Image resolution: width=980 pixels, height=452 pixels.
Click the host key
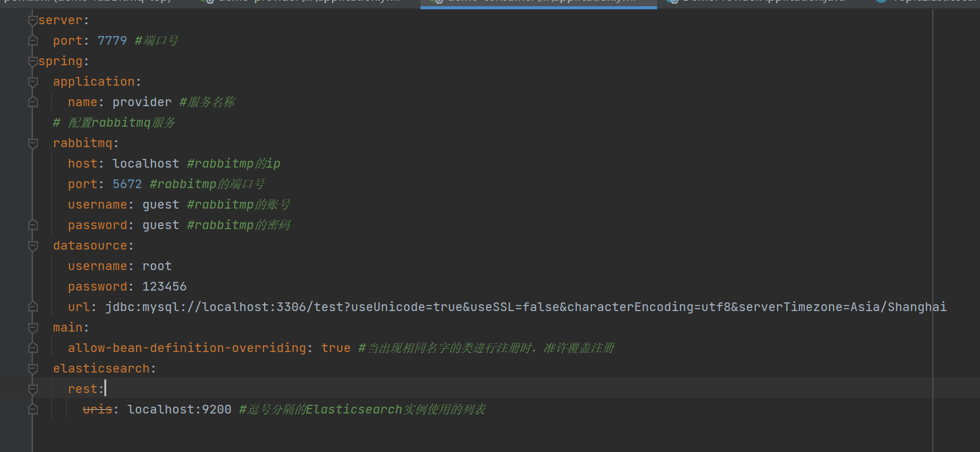pos(83,164)
